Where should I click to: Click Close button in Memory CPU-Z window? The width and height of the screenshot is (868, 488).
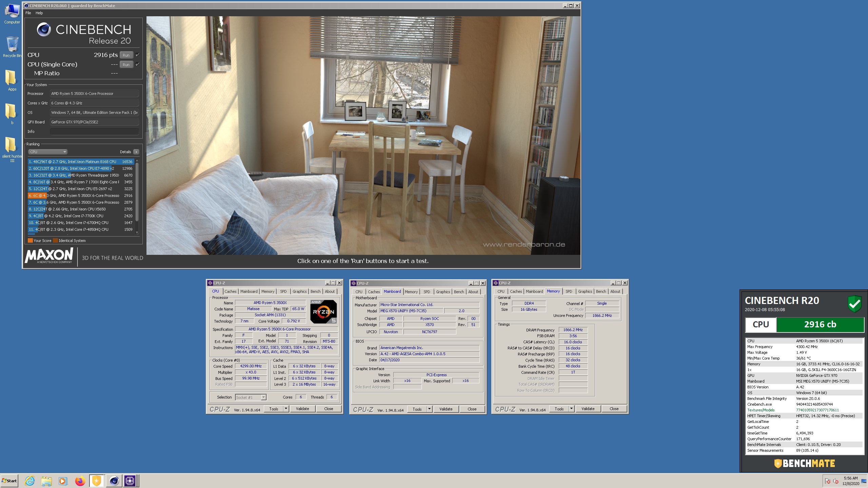point(614,409)
